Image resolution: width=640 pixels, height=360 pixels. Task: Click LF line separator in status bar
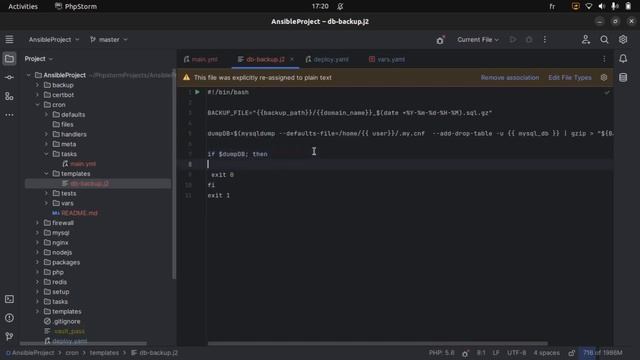pos(496,353)
